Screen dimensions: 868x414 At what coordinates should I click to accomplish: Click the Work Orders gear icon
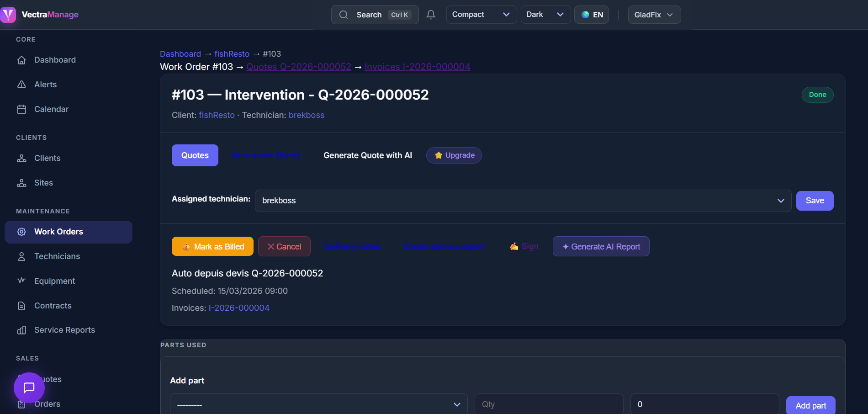pyautogui.click(x=21, y=232)
